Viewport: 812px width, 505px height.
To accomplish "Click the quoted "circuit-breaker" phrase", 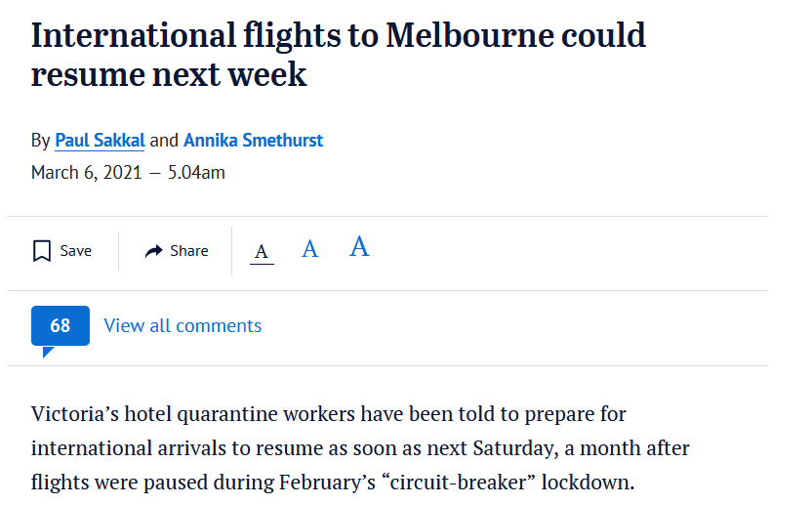I will [459, 483].
